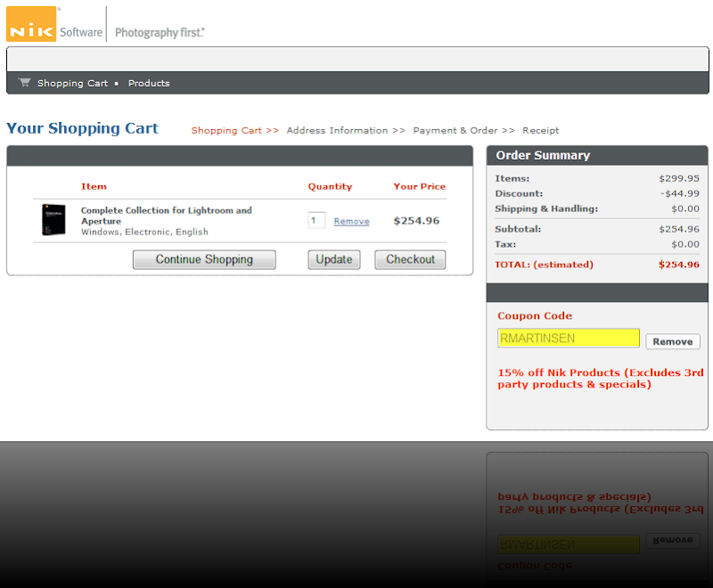Open the Shopping Cart menu item

73,83
